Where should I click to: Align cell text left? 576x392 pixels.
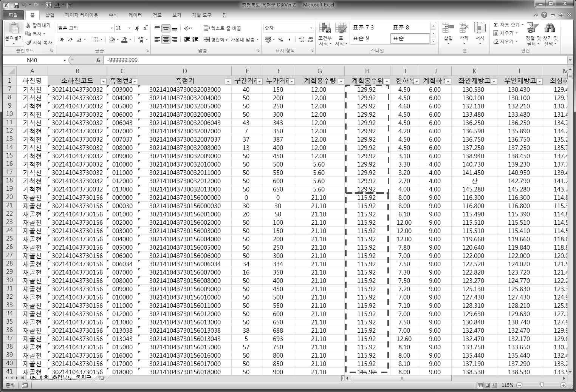[x=157, y=39]
